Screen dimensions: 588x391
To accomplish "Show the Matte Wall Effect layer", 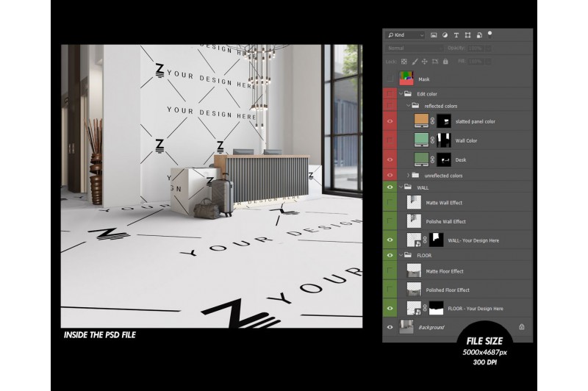I will click(x=390, y=202).
